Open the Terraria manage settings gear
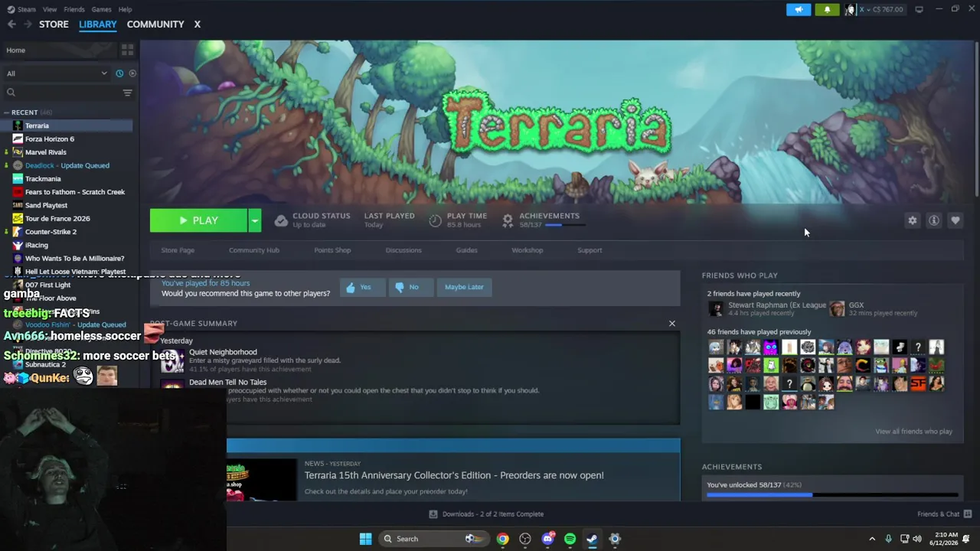Screen dimensions: 980x551 (x=912, y=220)
